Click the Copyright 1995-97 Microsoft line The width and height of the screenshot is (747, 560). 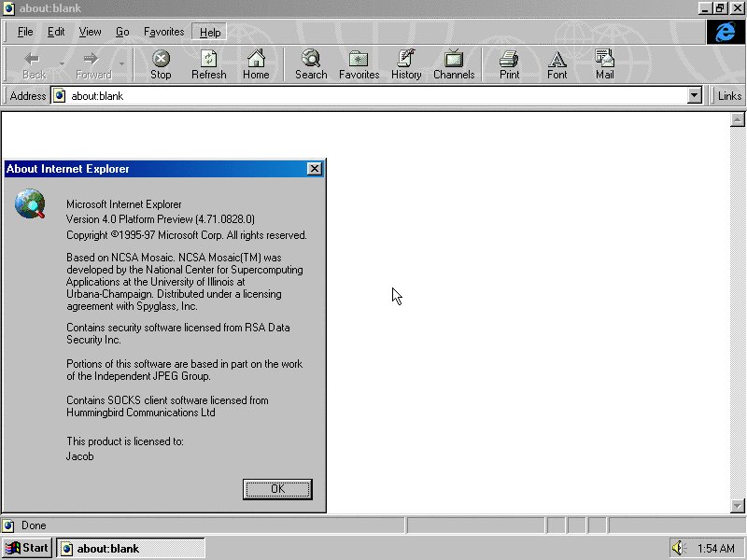point(187,235)
